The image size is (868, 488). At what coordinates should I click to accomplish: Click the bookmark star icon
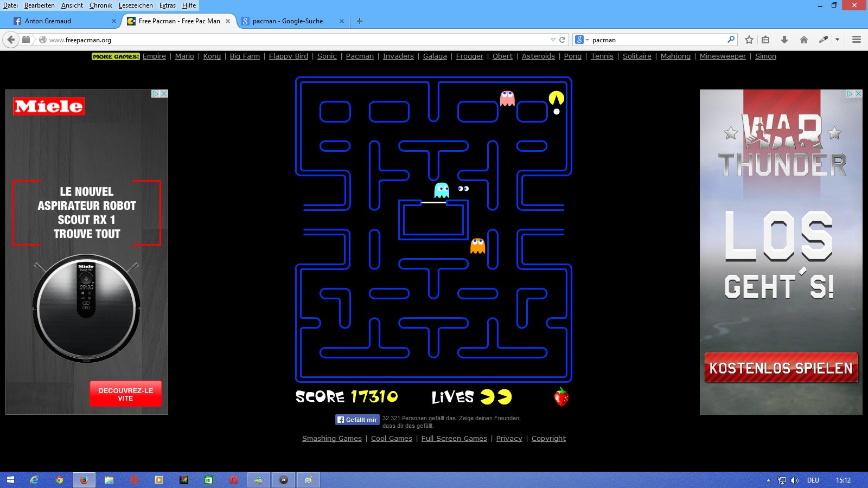749,40
